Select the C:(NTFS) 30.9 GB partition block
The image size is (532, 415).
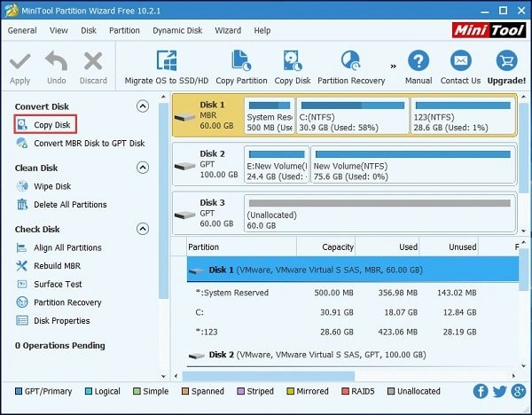coord(353,115)
